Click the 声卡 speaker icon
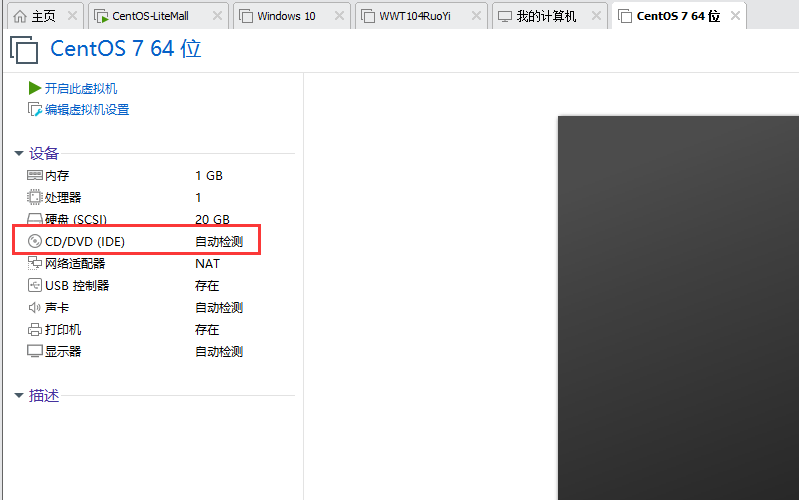Image resolution: width=799 pixels, height=500 pixels. coord(35,308)
